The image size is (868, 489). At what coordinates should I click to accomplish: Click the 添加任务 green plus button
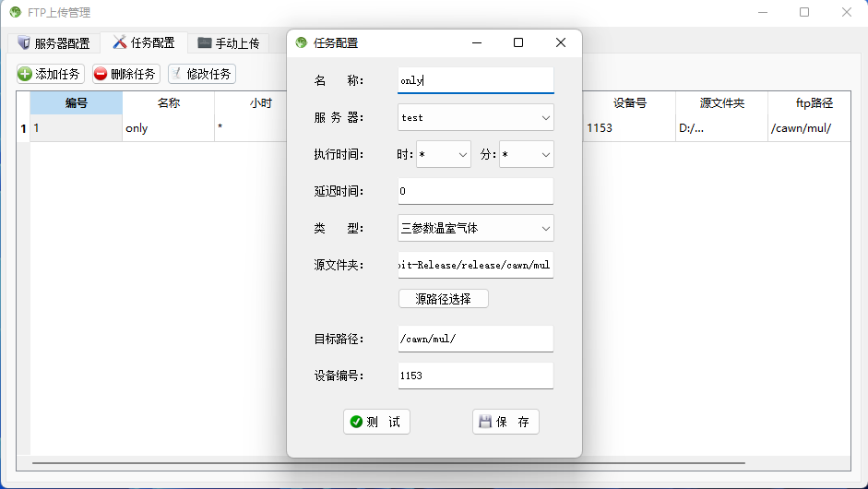coord(51,74)
